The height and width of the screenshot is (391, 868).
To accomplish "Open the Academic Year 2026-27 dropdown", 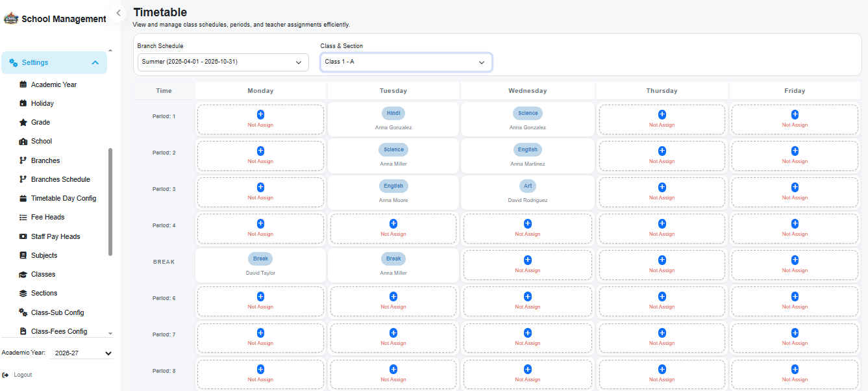I will [82, 353].
